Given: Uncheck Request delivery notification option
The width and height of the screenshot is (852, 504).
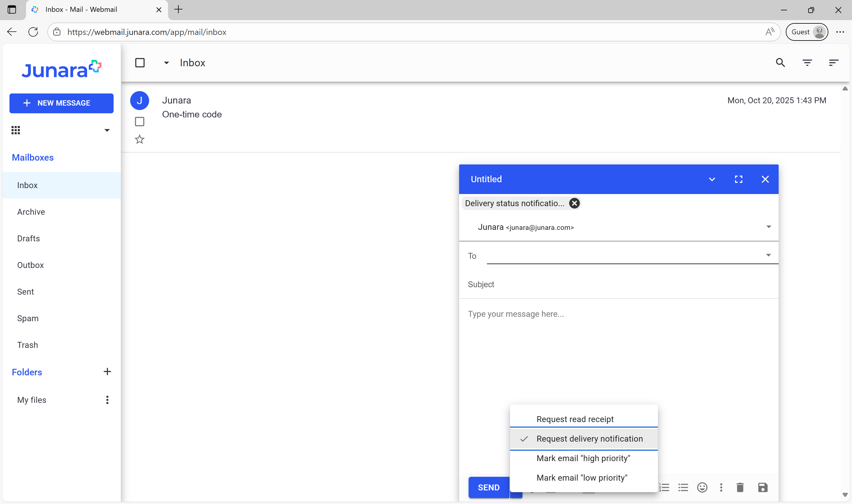Looking at the screenshot, I should coord(583,438).
